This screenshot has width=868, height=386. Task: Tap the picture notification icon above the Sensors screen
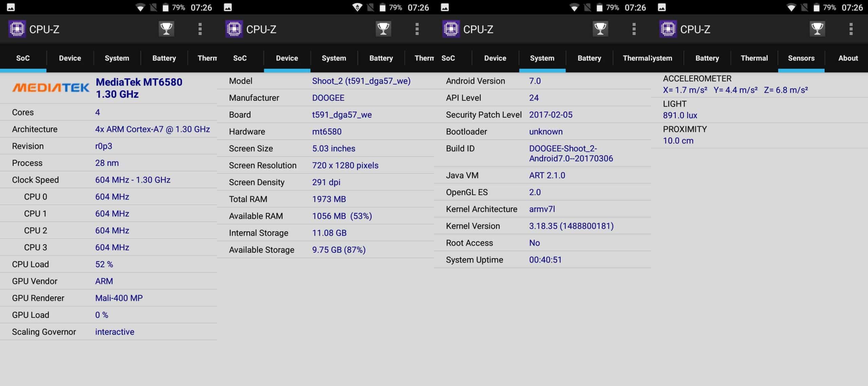662,7
